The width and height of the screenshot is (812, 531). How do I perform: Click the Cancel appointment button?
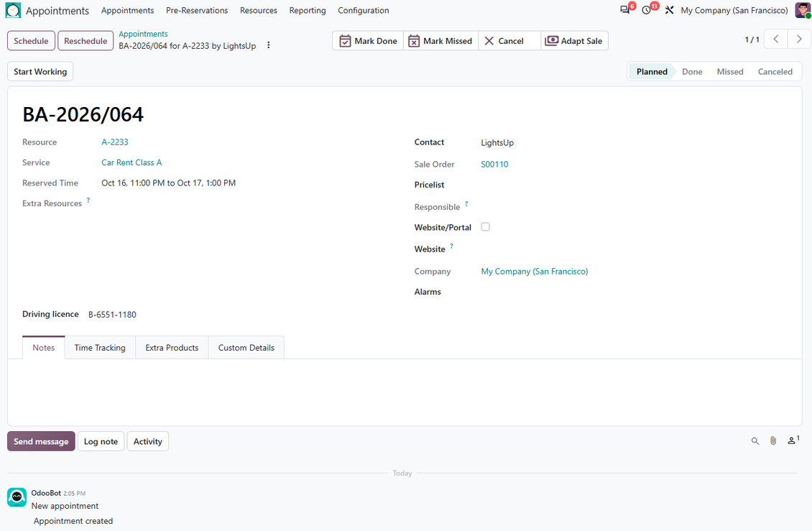[509, 41]
